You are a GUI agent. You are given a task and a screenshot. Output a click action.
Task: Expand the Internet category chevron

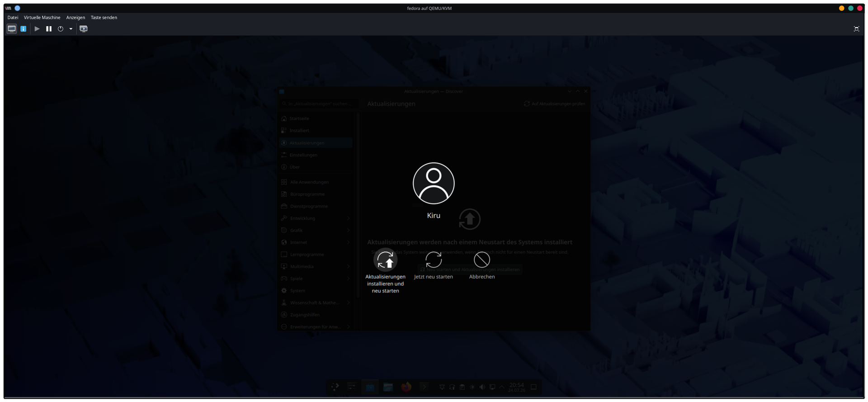coord(349,242)
